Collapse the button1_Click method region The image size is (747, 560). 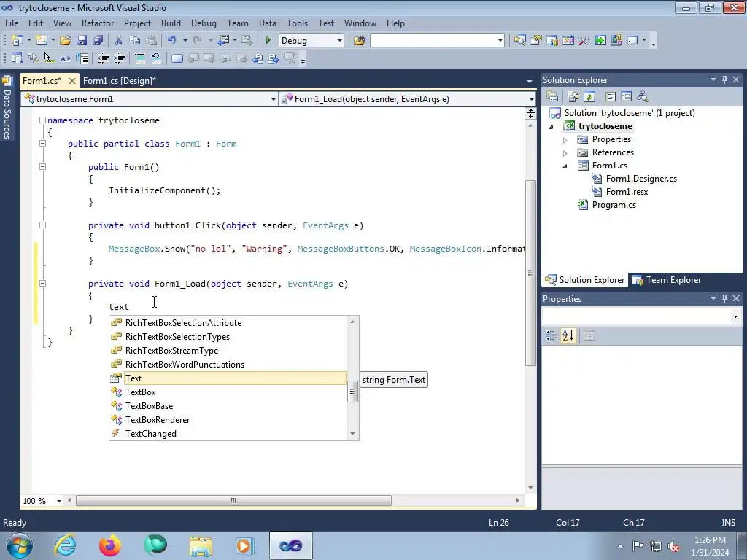[42, 225]
